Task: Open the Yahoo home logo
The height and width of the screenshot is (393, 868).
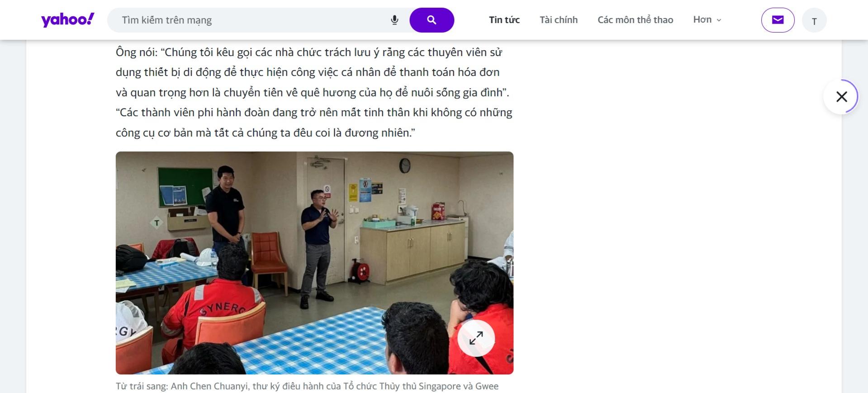Action: tap(67, 19)
